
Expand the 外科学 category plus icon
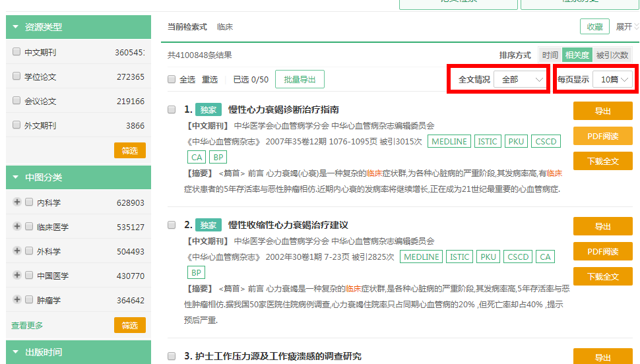17,251
